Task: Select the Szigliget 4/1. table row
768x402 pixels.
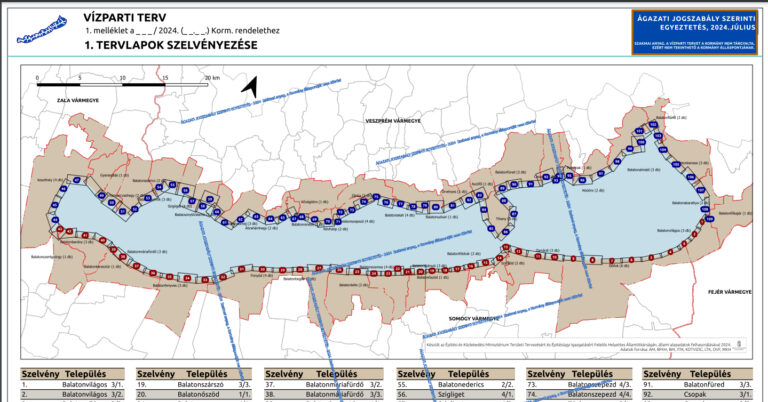Action: coord(461,395)
